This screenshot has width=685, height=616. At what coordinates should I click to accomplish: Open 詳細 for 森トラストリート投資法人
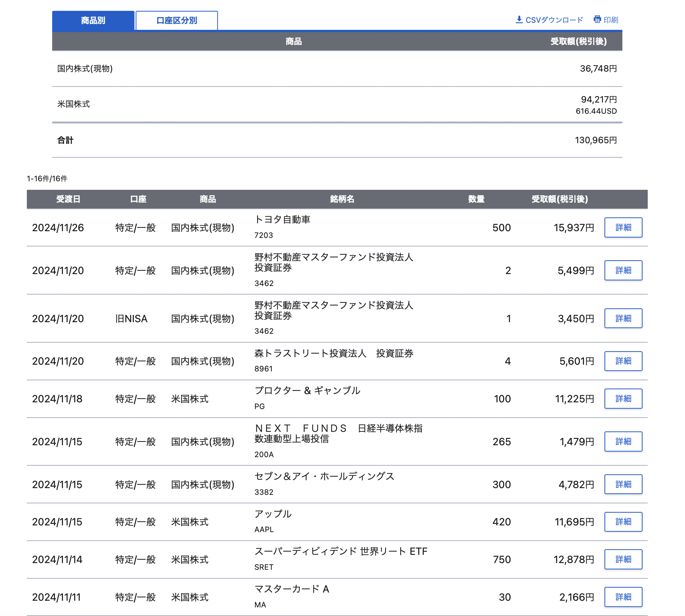coord(623,361)
